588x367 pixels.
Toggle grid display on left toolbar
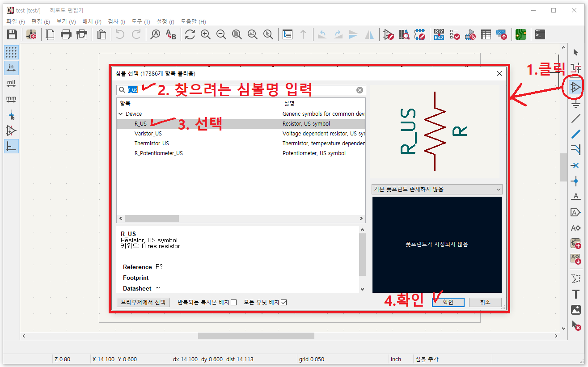pyautogui.click(x=12, y=52)
